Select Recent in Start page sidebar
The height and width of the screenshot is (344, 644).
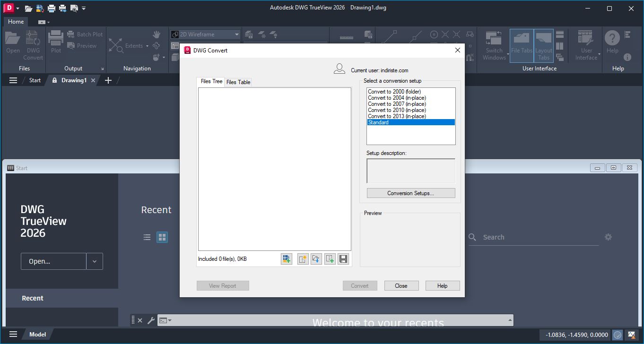coord(61,298)
